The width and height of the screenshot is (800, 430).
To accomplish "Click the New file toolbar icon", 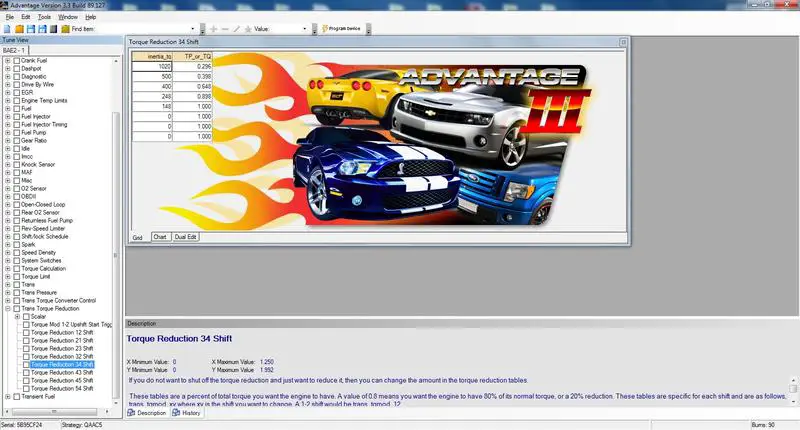I will tap(7, 29).
